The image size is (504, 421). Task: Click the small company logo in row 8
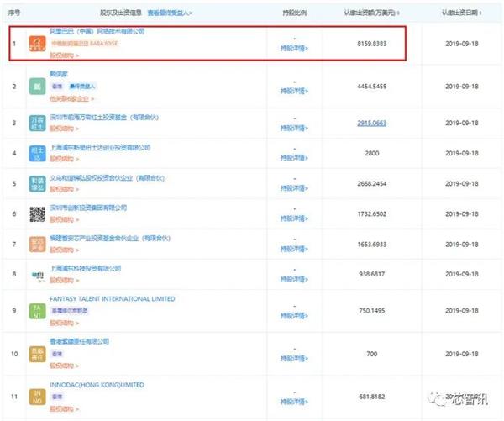pyautogui.click(x=37, y=275)
